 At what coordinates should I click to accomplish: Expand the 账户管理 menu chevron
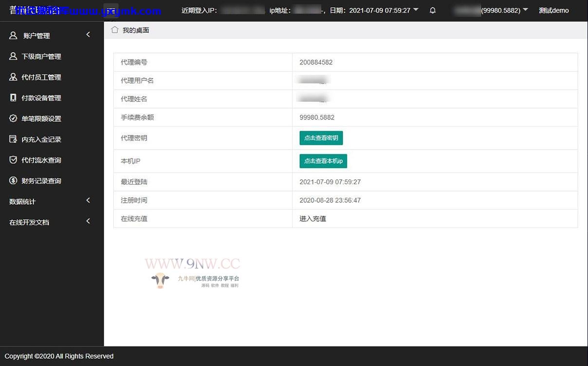[x=88, y=35]
